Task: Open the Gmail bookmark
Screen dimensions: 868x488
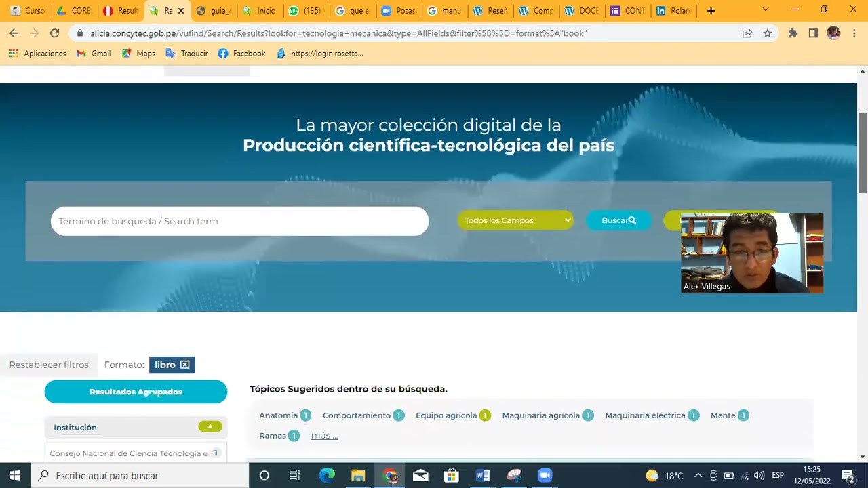Action: 94,54
